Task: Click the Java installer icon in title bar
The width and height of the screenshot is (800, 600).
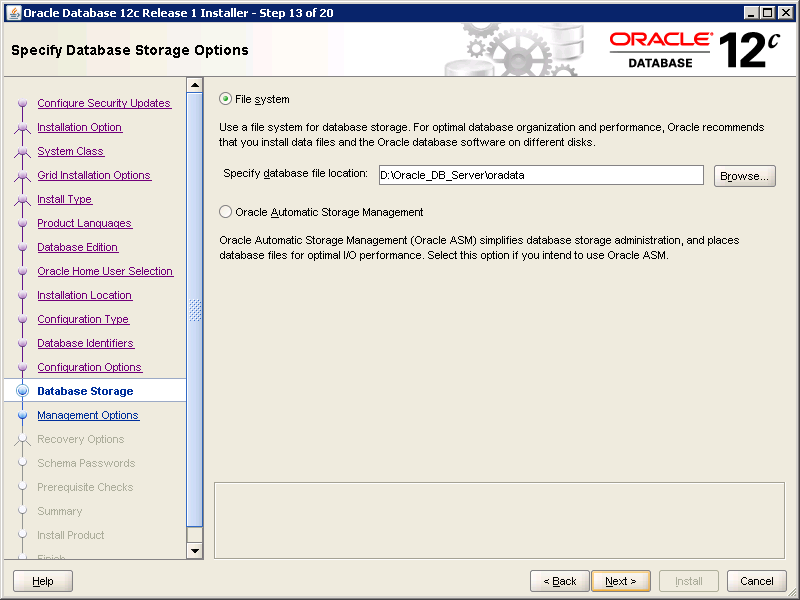Action: pos(14,13)
